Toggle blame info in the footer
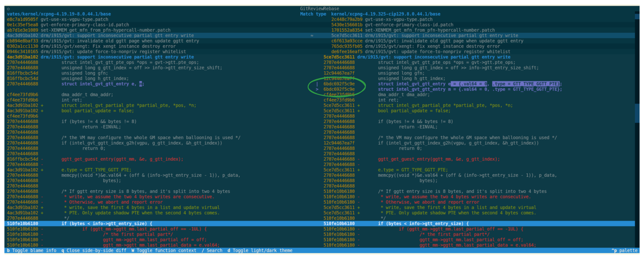Screen dimensions: 644x259 click(32, 250)
